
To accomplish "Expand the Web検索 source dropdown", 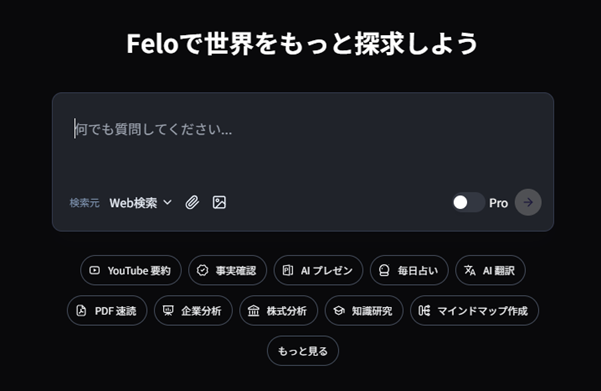I will click(x=141, y=203).
